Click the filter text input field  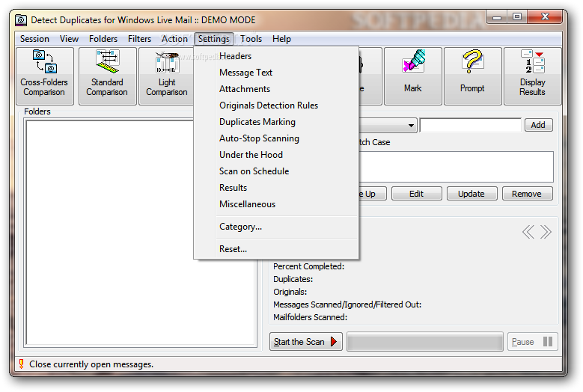pyautogui.click(x=470, y=125)
